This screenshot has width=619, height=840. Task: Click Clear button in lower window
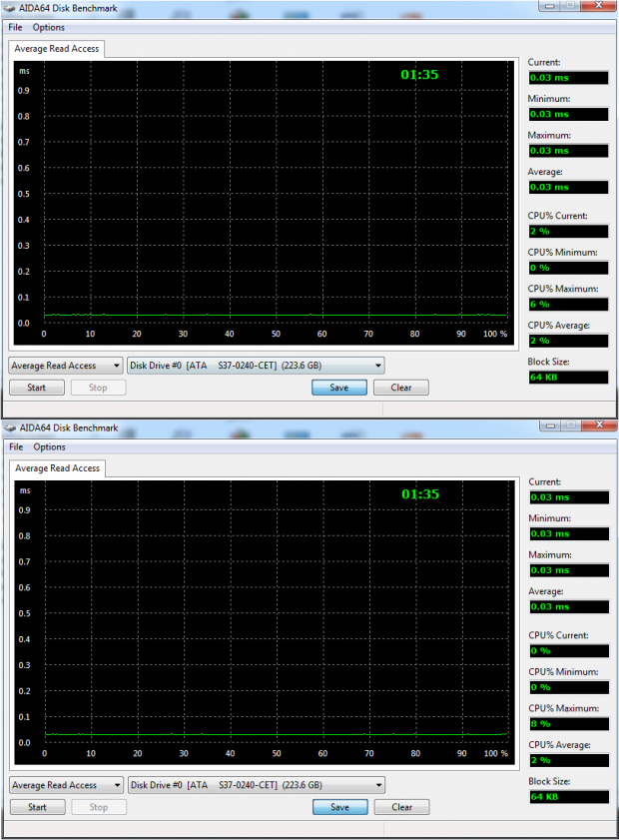[401, 807]
